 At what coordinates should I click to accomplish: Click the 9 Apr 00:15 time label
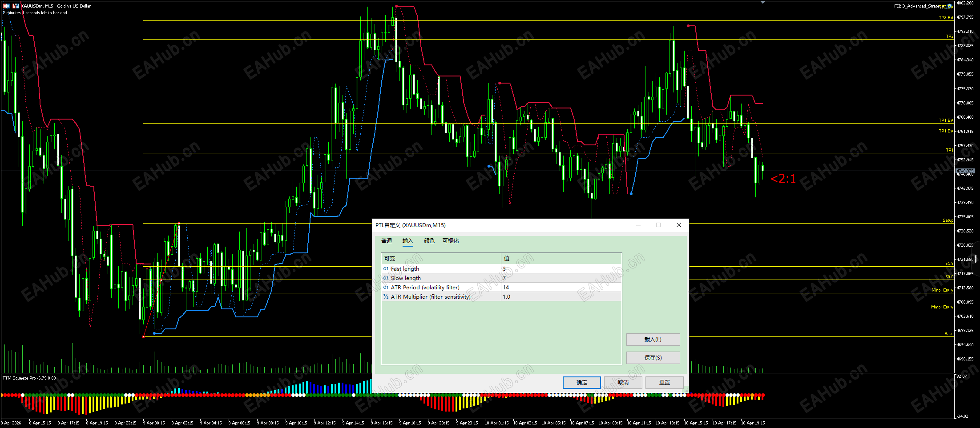point(154,423)
